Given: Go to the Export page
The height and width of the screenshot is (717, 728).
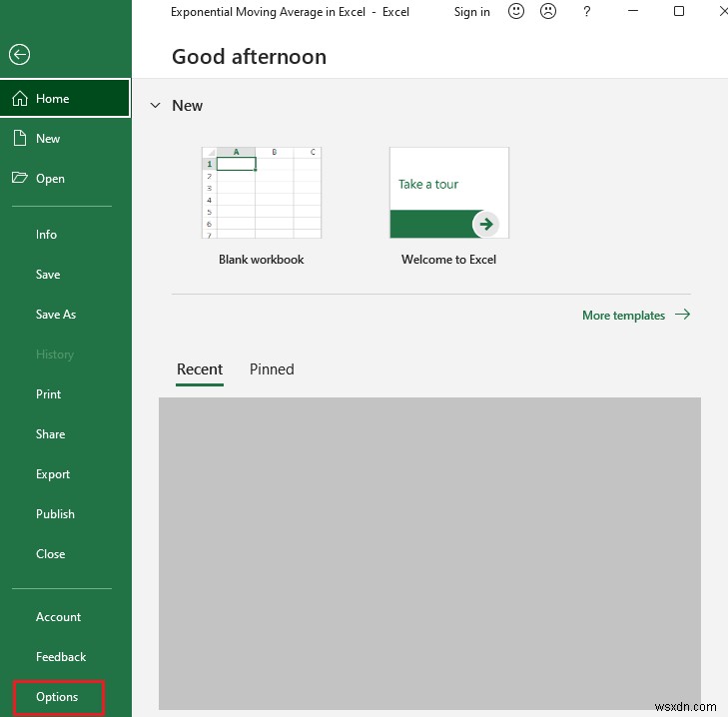Looking at the screenshot, I should (x=53, y=474).
